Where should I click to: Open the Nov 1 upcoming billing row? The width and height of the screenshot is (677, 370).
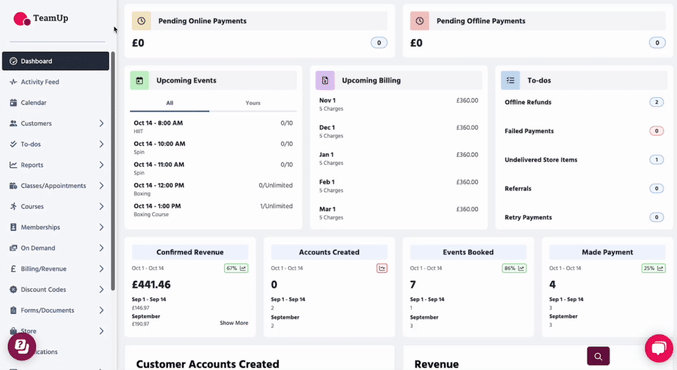point(399,104)
